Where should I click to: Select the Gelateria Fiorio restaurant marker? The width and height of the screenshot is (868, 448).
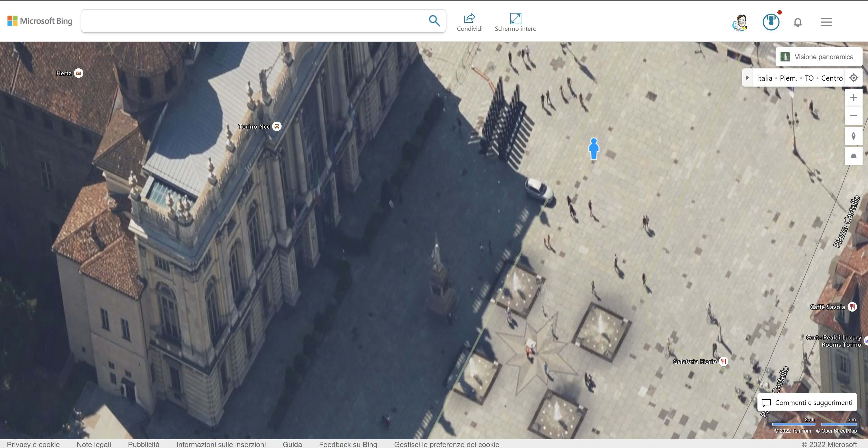pyautogui.click(x=723, y=362)
